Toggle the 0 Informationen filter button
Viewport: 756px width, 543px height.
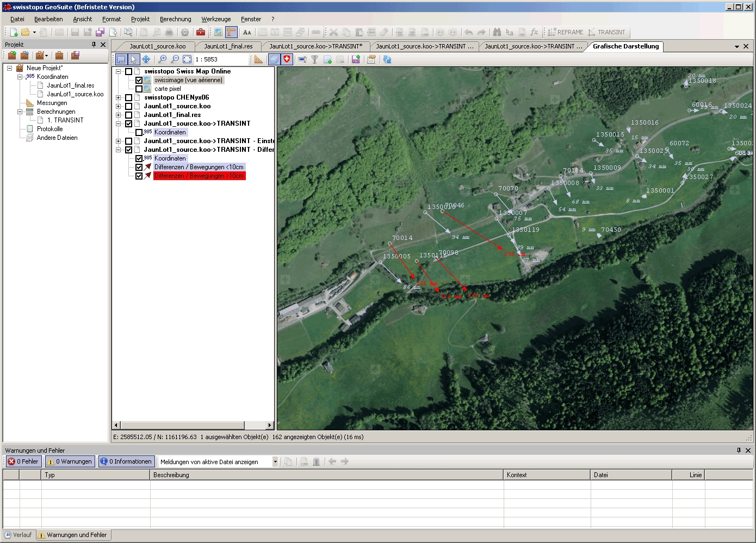[x=126, y=461]
